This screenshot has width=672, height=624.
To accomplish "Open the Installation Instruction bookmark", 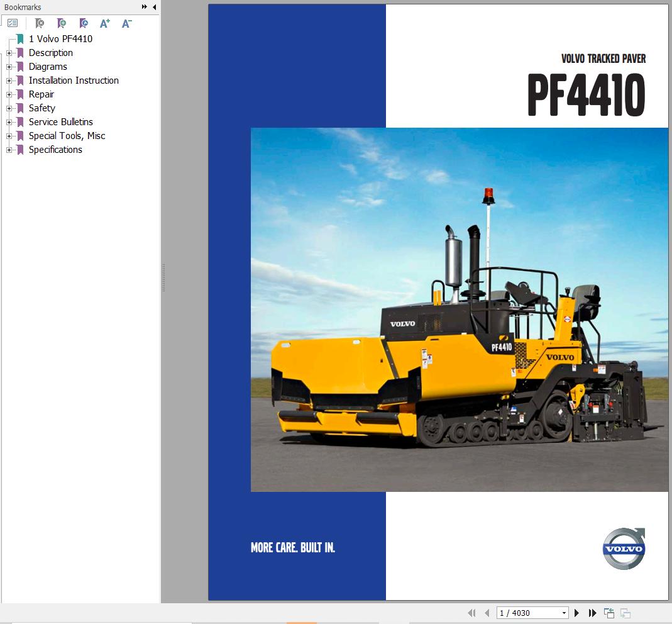I will click(74, 80).
